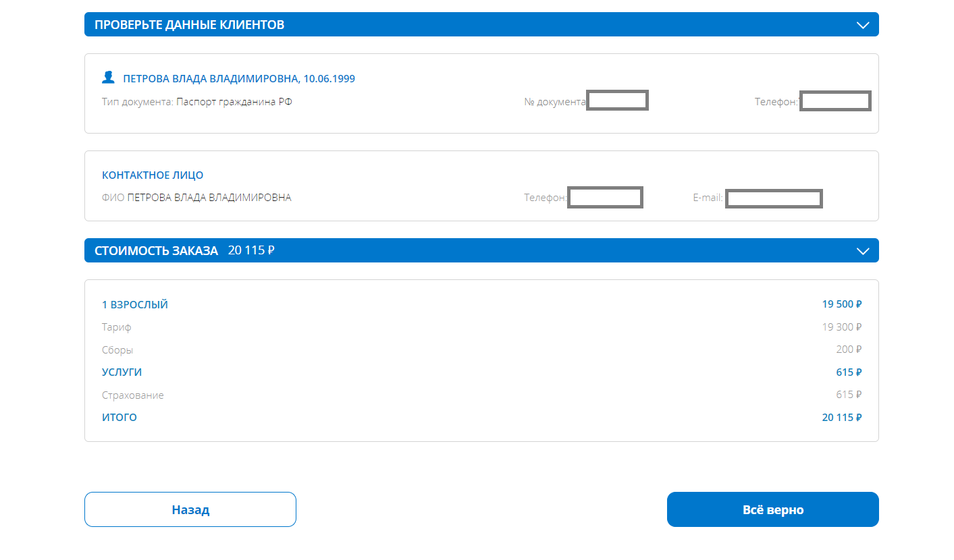Click the passenger document number field
Viewport: 954px width, 560px height.
point(617,101)
